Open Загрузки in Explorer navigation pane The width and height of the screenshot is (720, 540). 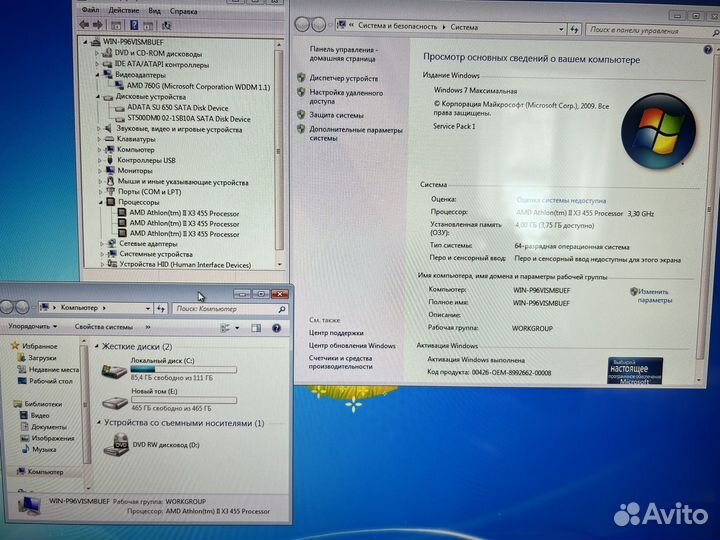42,357
